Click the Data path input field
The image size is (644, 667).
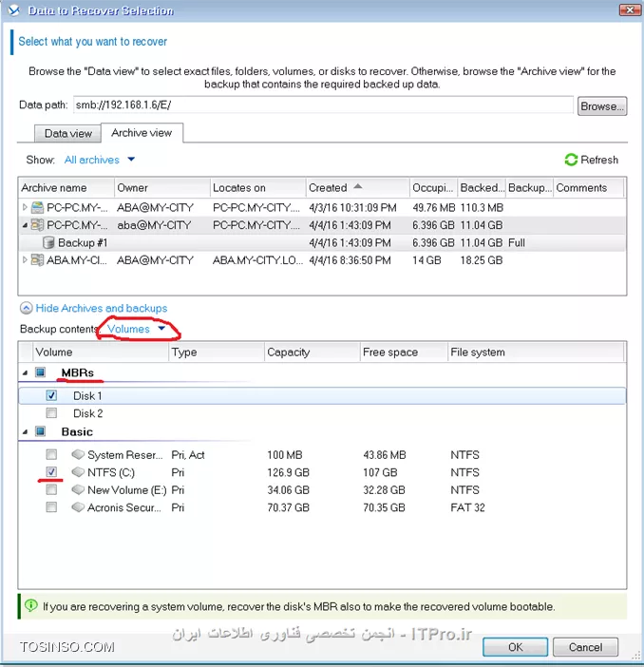point(323,105)
